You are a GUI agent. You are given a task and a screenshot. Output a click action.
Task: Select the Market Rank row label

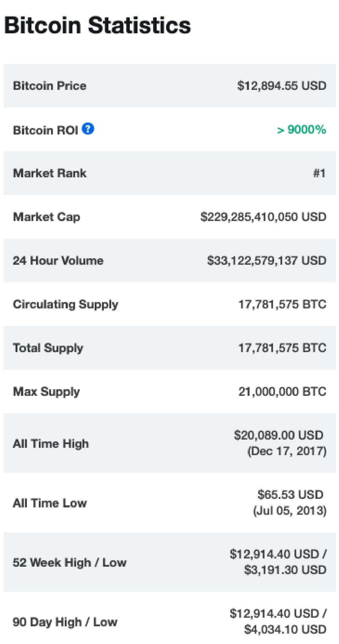49,173
